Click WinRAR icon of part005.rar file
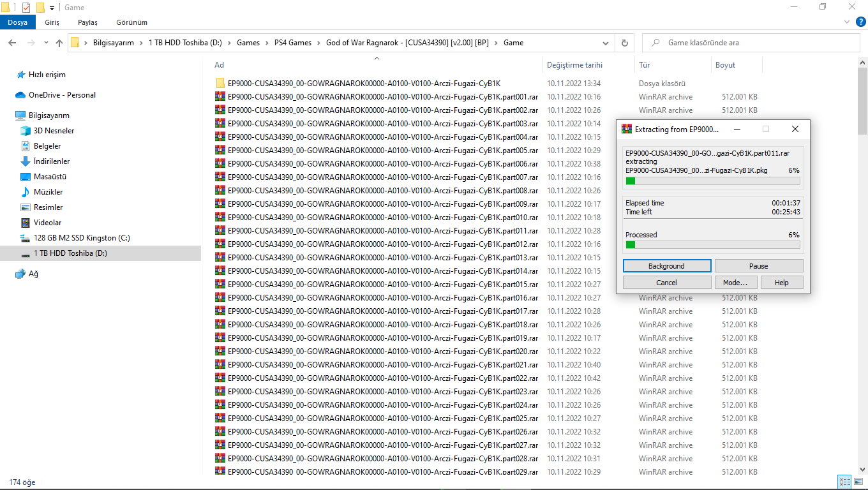The image size is (868, 490). point(220,151)
